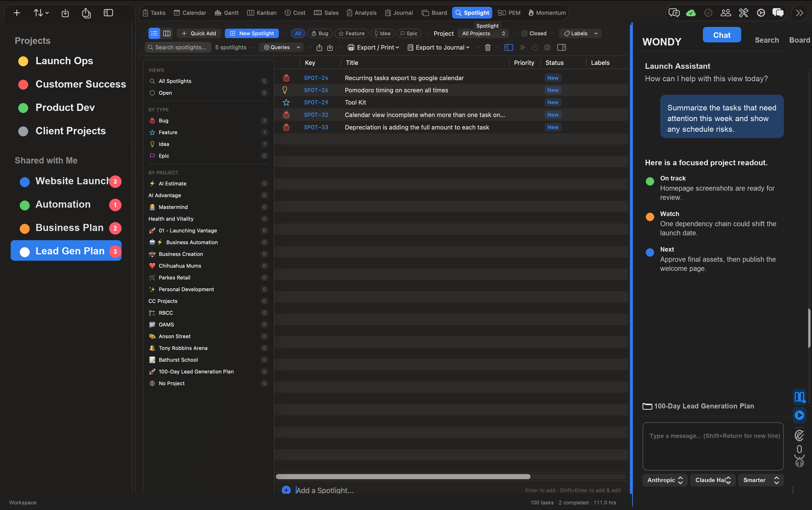The image size is (812, 510).
Task: Expand the Export to Journal menu
Action: coord(438,47)
